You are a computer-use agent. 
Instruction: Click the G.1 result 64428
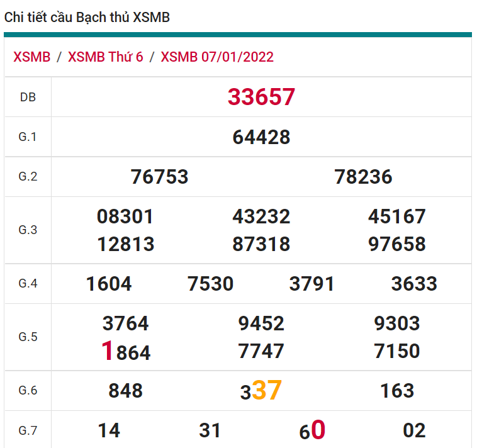pyautogui.click(x=261, y=137)
